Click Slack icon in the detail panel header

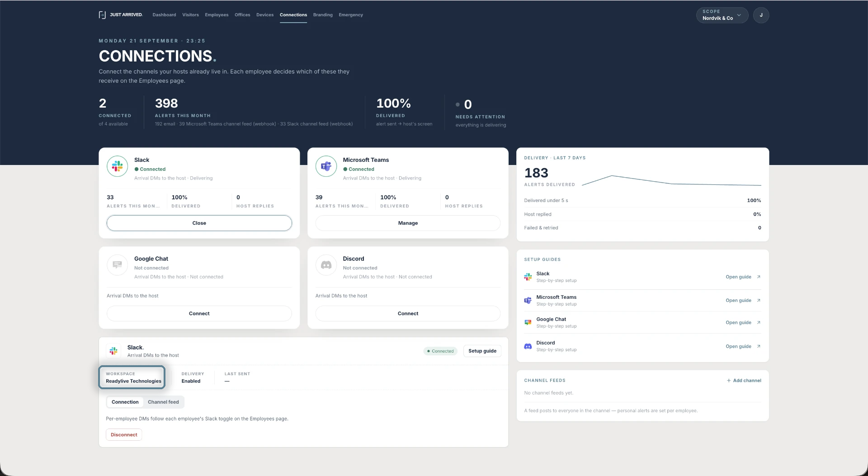(113, 351)
